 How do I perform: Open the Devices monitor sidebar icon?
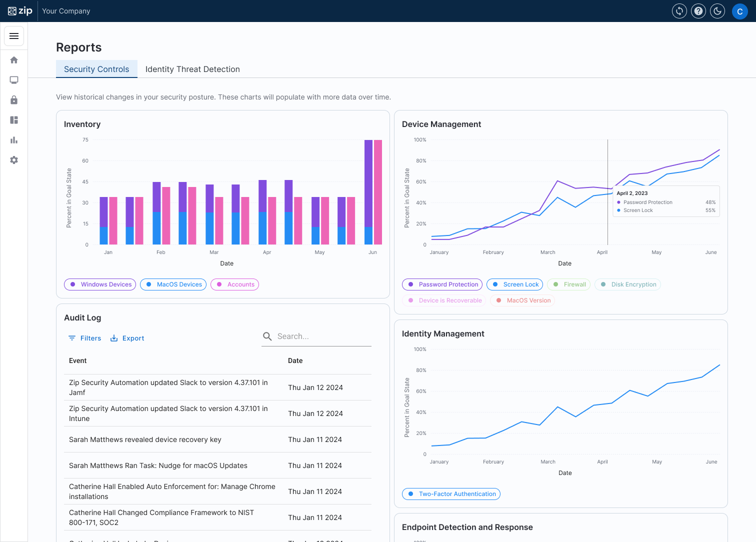(14, 80)
